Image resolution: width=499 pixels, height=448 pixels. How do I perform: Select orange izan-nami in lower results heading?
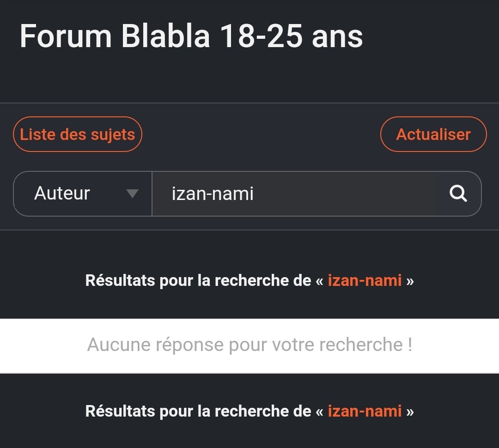coord(365,411)
